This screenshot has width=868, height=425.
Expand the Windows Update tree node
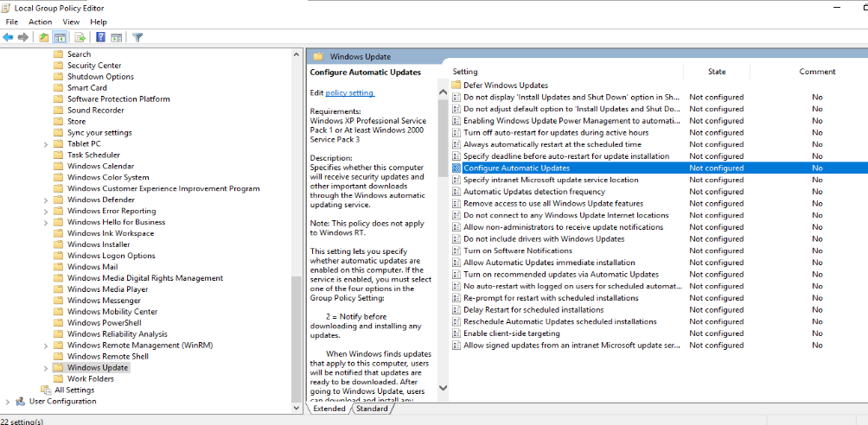[46, 367]
